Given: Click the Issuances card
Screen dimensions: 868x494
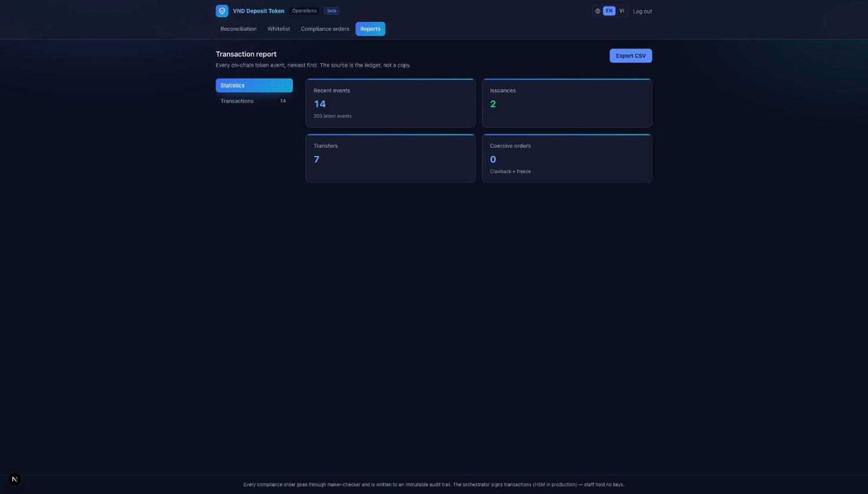Looking at the screenshot, I should click(x=567, y=103).
